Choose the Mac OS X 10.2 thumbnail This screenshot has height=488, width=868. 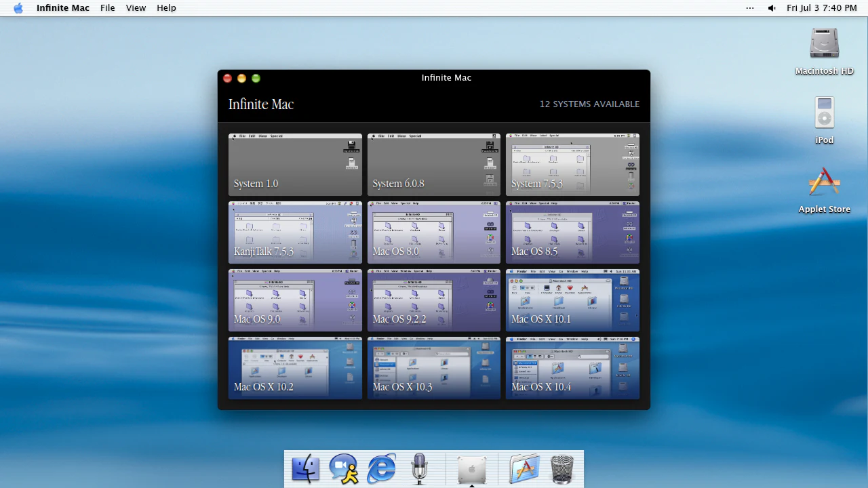tap(295, 368)
